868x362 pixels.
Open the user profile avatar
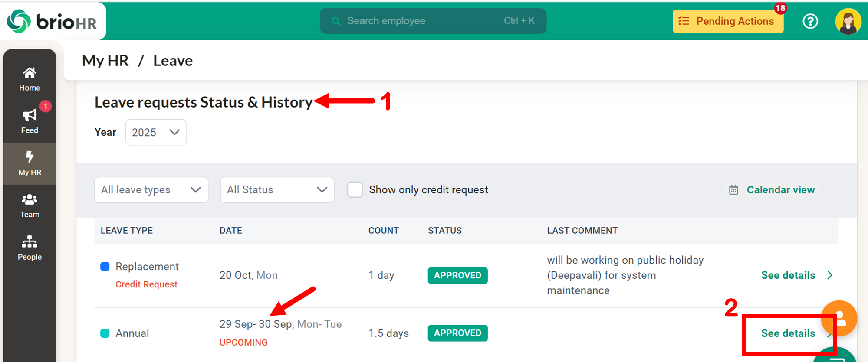(x=848, y=21)
